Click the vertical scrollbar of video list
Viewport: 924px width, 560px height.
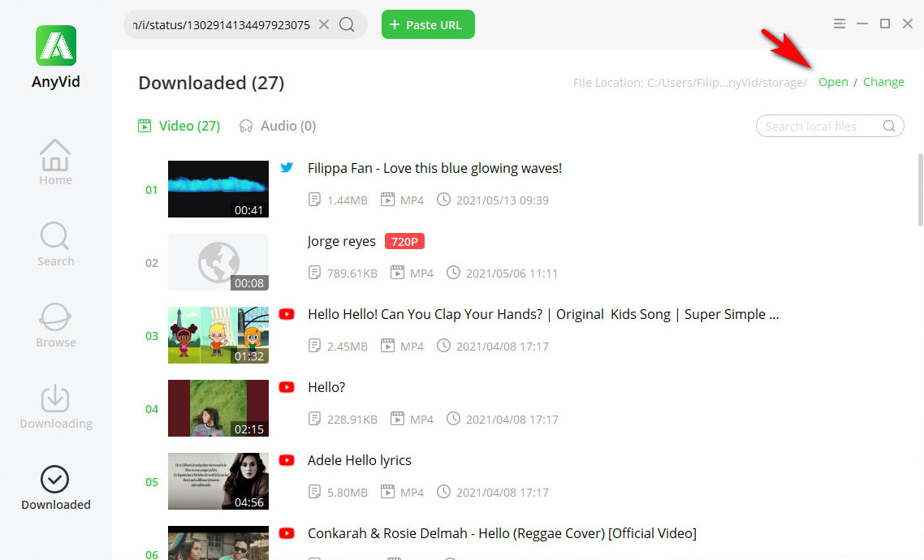[920, 190]
